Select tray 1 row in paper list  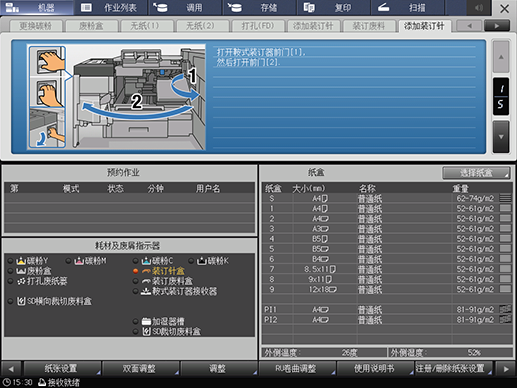[387, 209]
